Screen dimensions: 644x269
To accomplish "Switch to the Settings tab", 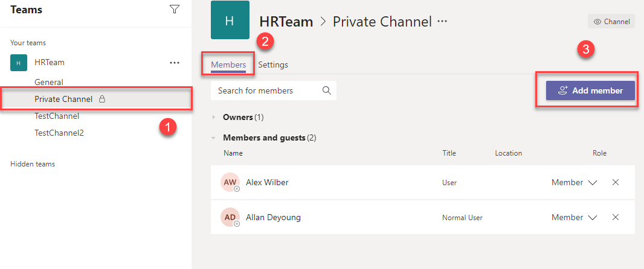I will 273,65.
